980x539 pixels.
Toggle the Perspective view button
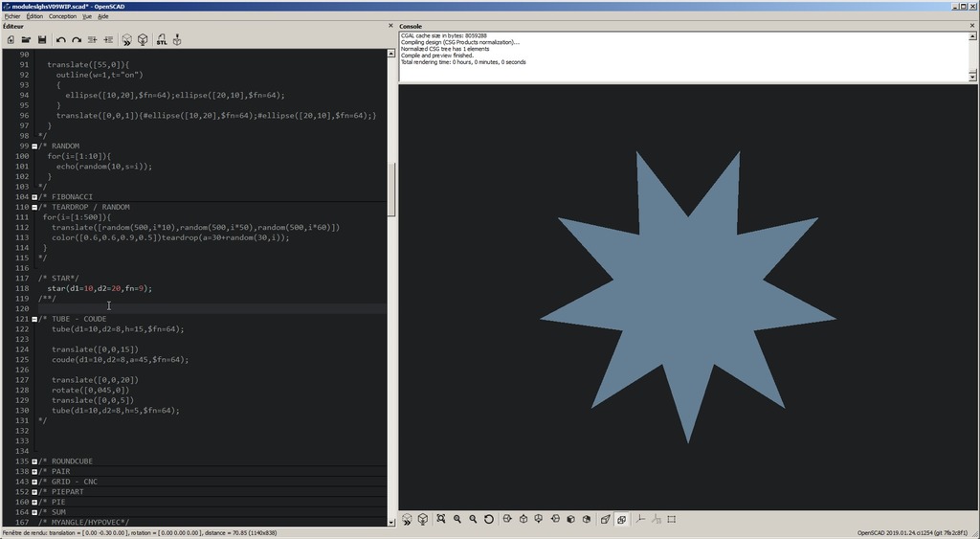click(x=605, y=519)
